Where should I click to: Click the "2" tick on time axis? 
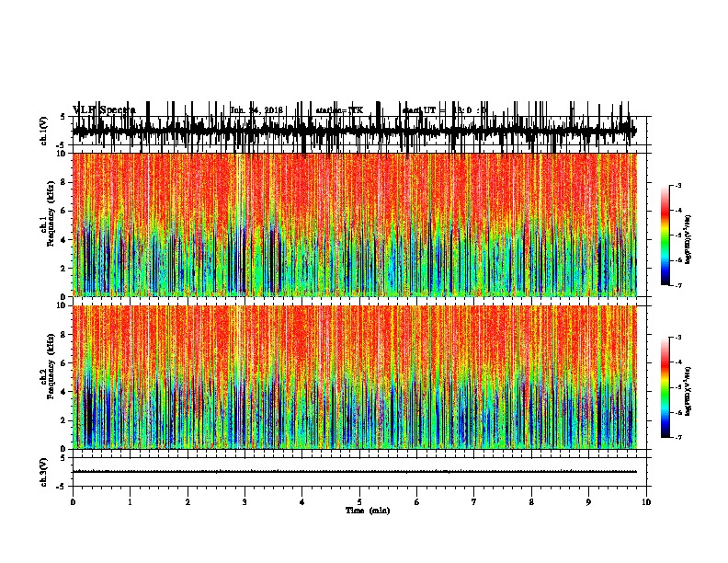(x=188, y=502)
